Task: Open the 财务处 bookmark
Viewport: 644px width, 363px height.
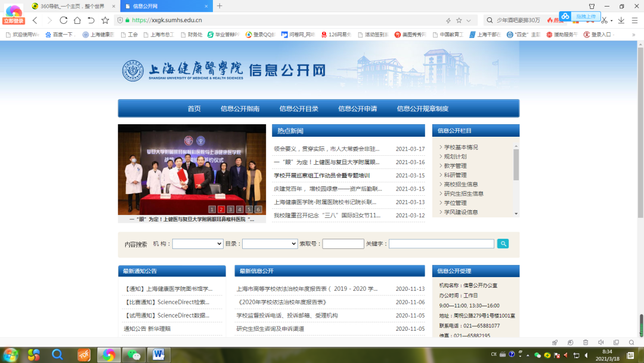Action: 191,35
